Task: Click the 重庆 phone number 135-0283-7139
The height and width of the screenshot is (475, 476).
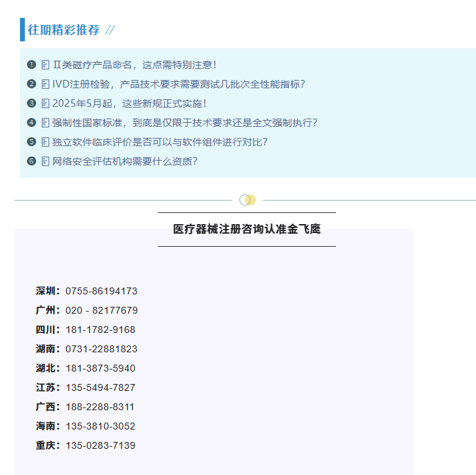Action: pyautogui.click(x=101, y=445)
